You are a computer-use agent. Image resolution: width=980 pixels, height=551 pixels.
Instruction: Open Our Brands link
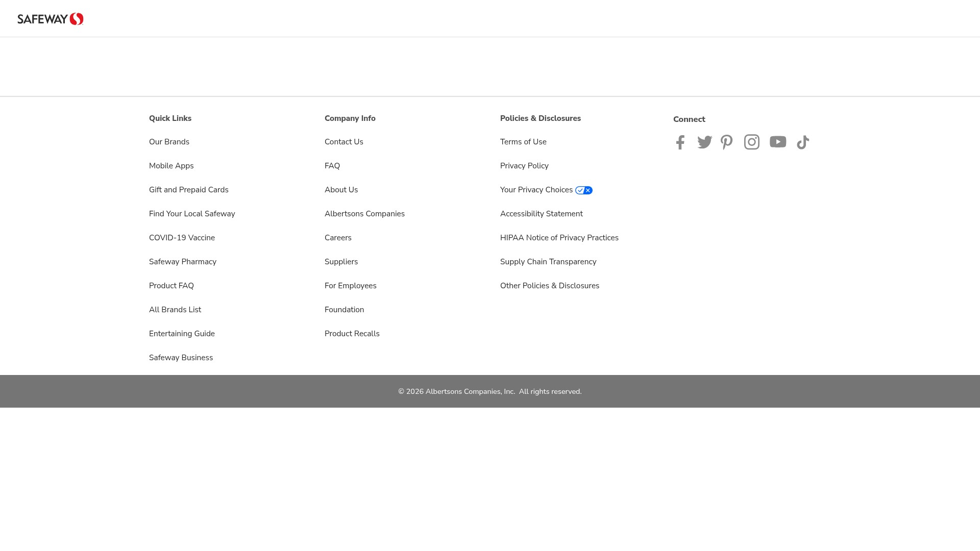click(x=169, y=142)
